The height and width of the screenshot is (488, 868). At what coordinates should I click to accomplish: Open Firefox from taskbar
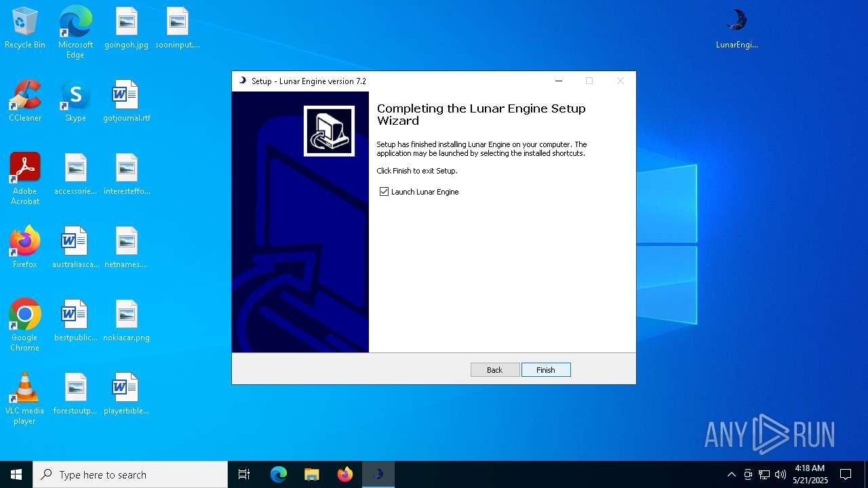coord(344,474)
